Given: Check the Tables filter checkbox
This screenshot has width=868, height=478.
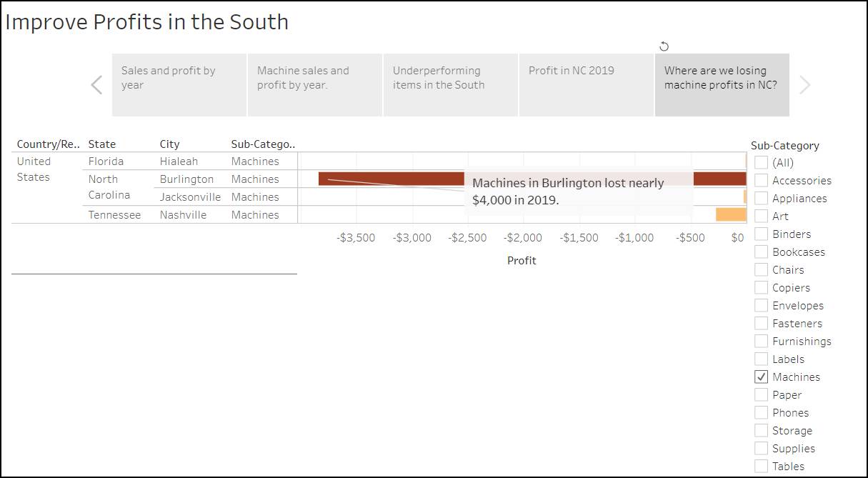Looking at the screenshot, I should click(762, 466).
